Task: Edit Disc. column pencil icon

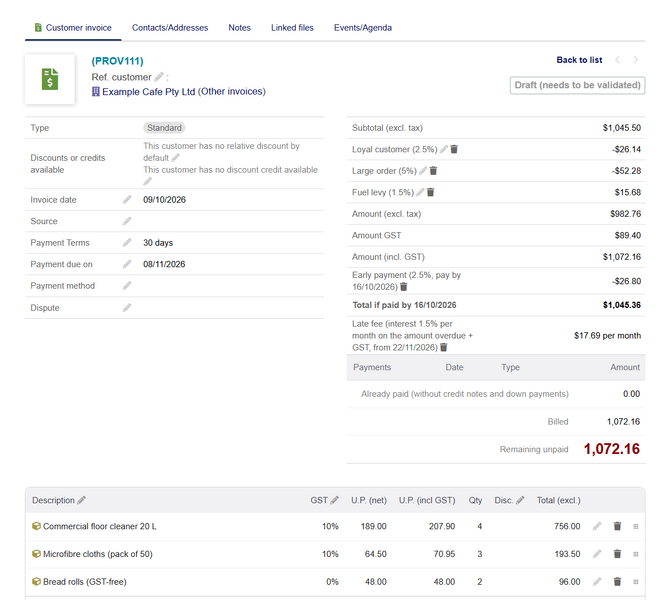Action: [520, 500]
